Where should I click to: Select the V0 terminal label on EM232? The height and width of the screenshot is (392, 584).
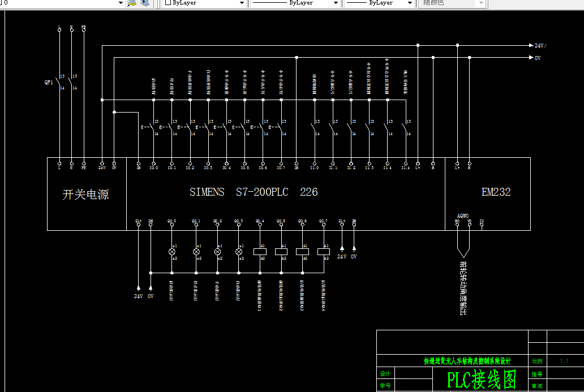pos(469,221)
